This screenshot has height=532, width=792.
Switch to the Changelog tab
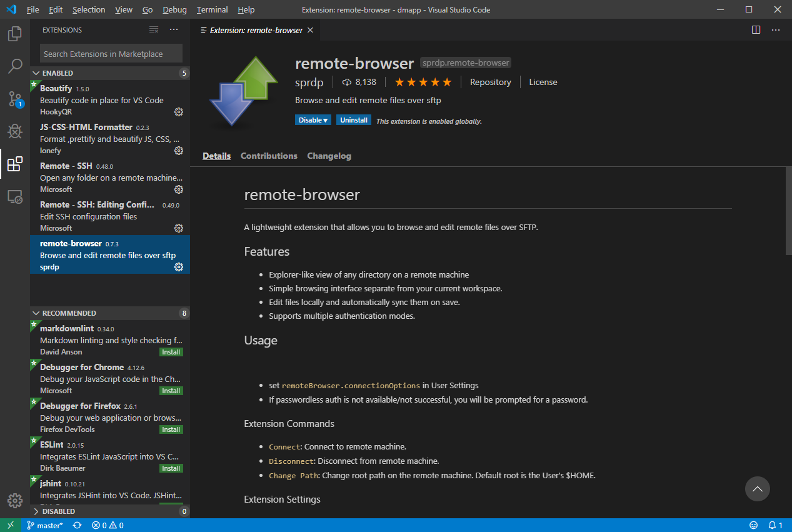[329, 156]
